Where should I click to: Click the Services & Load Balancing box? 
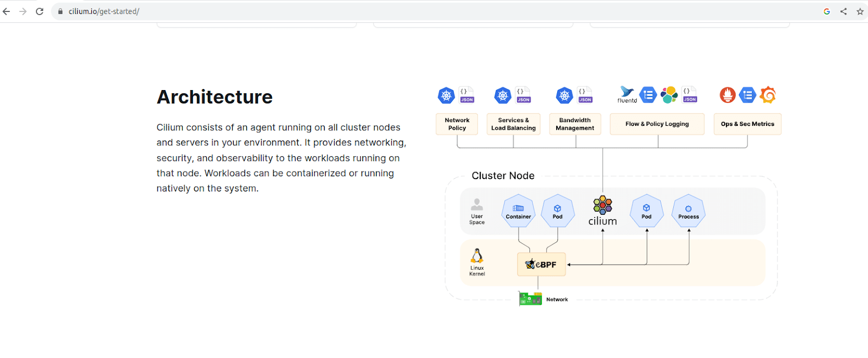click(513, 124)
